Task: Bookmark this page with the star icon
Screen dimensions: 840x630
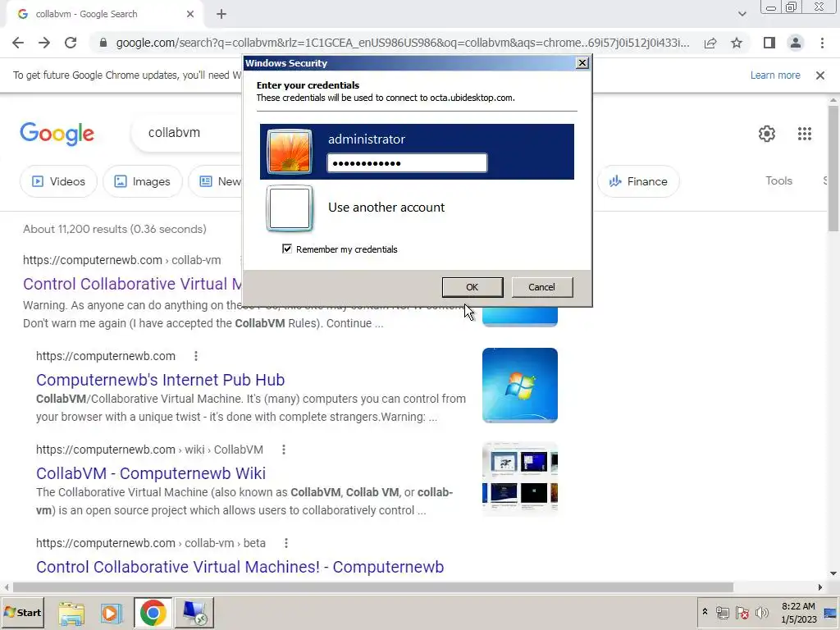Action: [737, 43]
